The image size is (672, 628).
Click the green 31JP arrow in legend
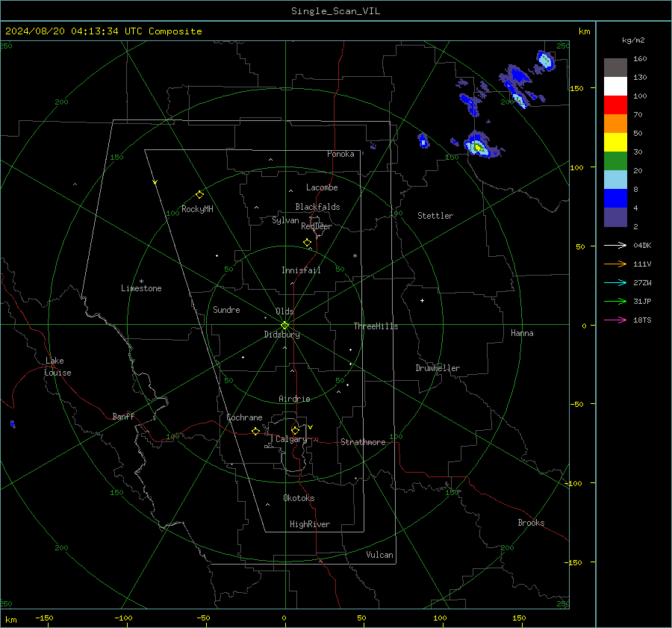(x=615, y=302)
